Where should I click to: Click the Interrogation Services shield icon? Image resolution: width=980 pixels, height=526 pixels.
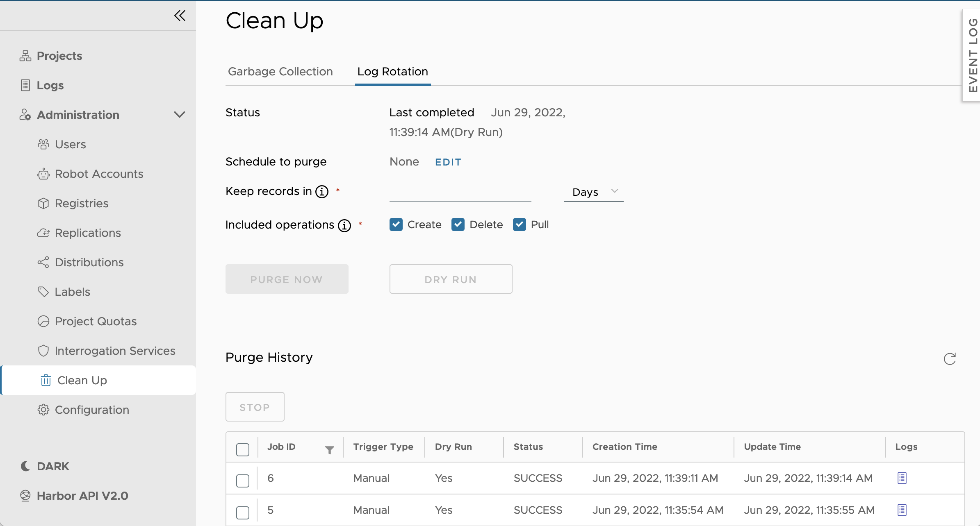point(43,351)
